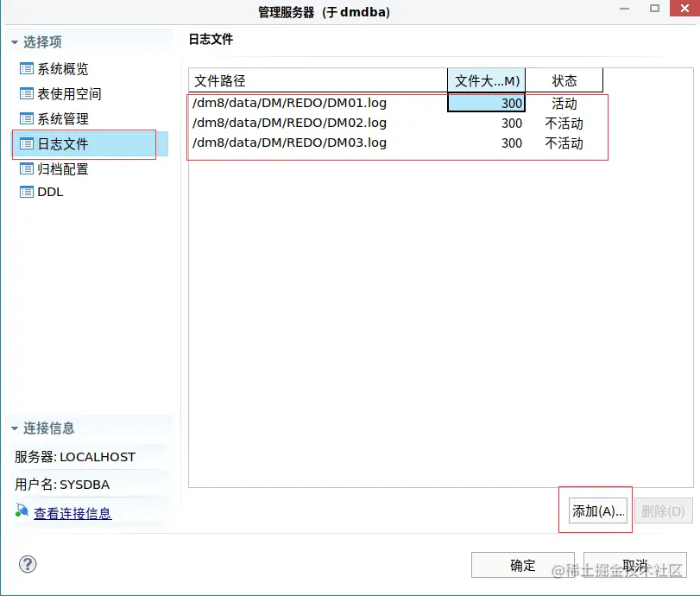Screen dimensions: 700x596
Task: Click the 状态 column header
Action: click(564, 79)
